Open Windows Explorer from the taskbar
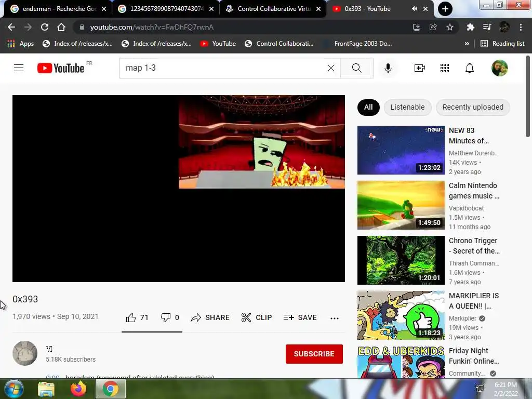The height and width of the screenshot is (399, 532). pyautogui.click(x=46, y=389)
